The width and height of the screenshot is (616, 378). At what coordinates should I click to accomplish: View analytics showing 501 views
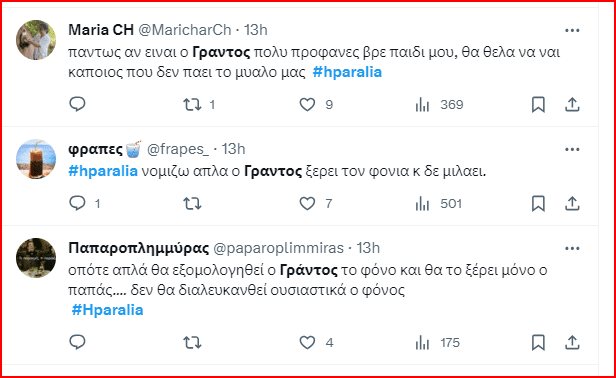438,204
